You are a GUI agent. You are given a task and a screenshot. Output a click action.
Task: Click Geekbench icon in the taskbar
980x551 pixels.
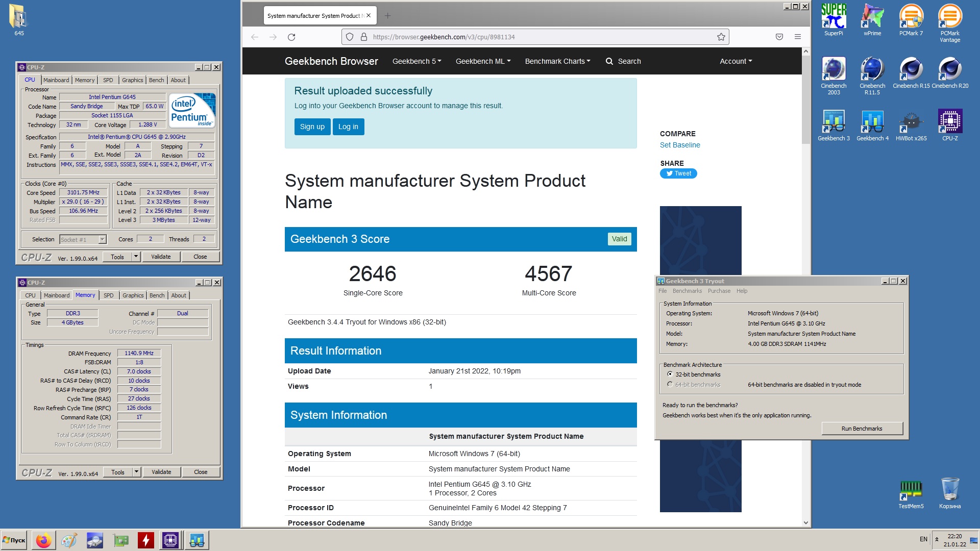point(197,540)
